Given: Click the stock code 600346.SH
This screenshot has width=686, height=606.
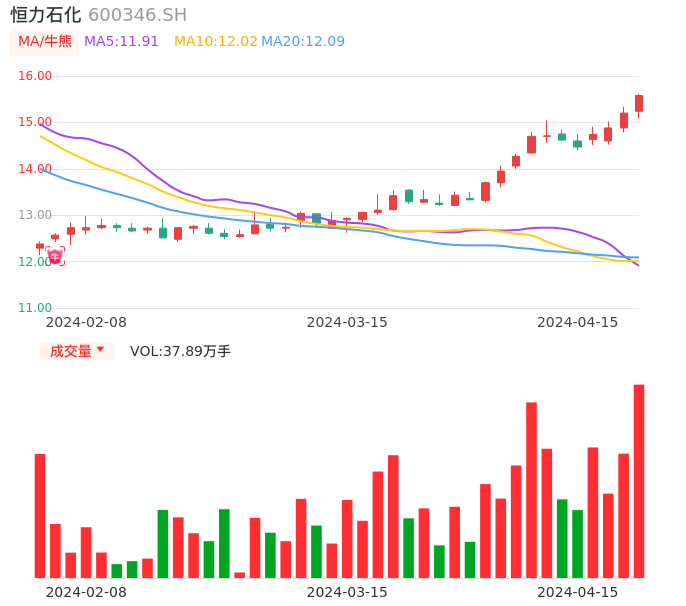Looking at the screenshot, I should (137, 15).
